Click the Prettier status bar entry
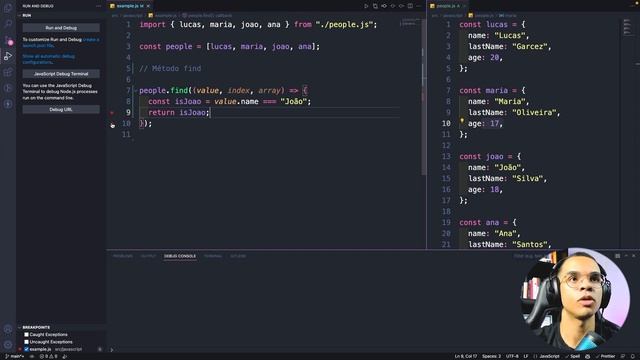 [605, 356]
